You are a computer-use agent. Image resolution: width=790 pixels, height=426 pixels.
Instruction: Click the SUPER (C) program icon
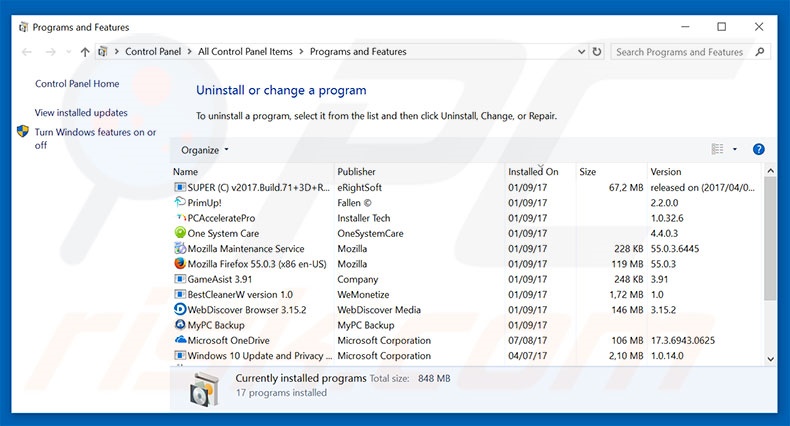click(x=180, y=187)
